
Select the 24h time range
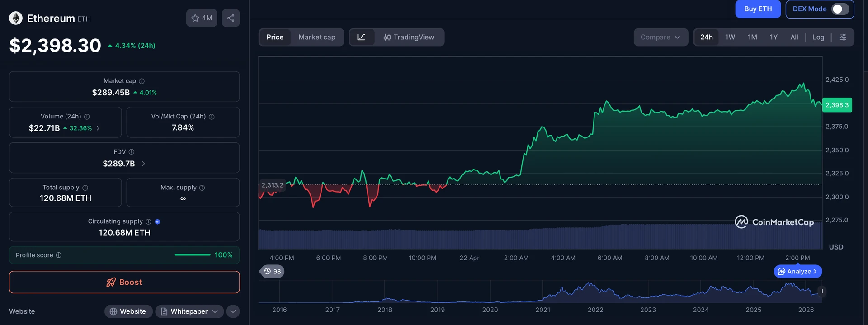707,37
